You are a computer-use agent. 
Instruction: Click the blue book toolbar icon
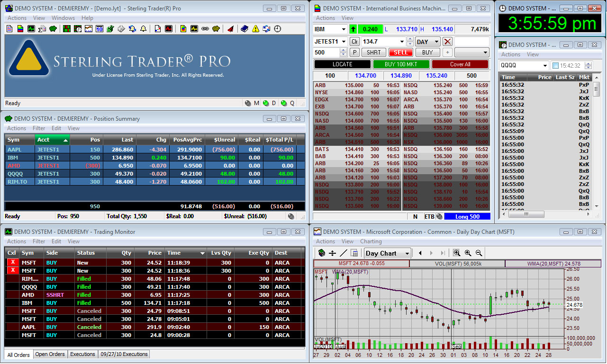pos(245,29)
